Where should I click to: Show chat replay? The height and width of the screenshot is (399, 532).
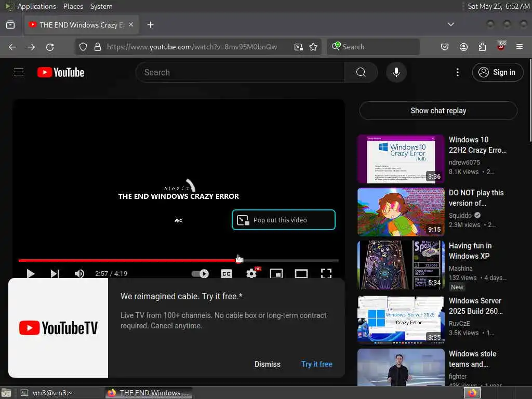(438, 111)
